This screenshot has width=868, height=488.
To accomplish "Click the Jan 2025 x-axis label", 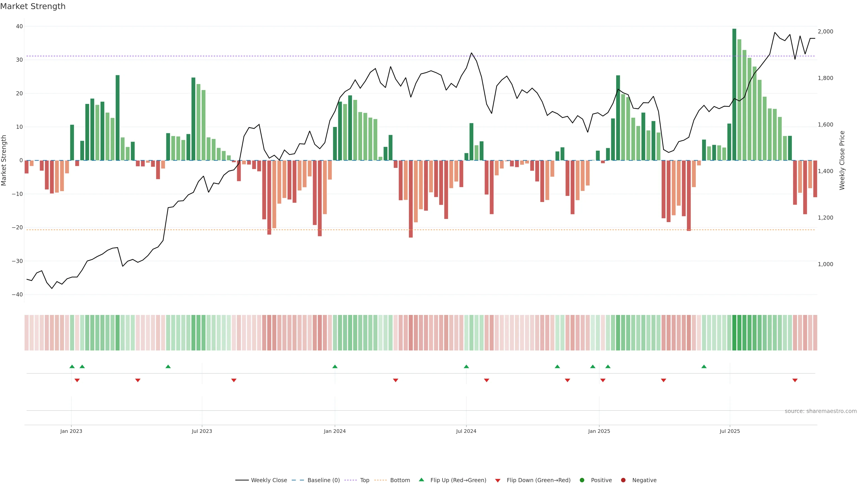I will pyautogui.click(x=599, y=431).
